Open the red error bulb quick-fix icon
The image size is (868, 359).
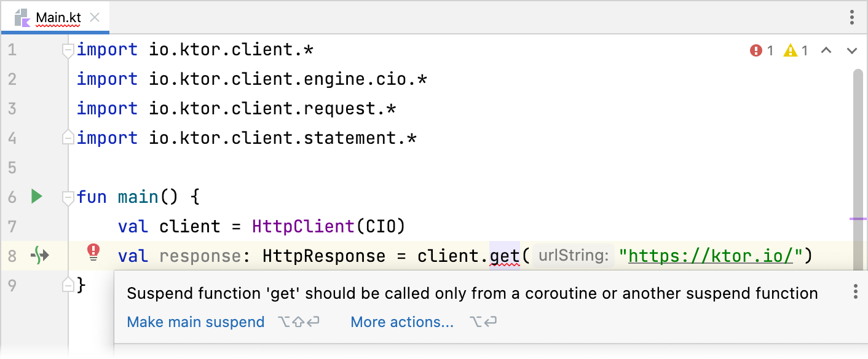(93, 254)
